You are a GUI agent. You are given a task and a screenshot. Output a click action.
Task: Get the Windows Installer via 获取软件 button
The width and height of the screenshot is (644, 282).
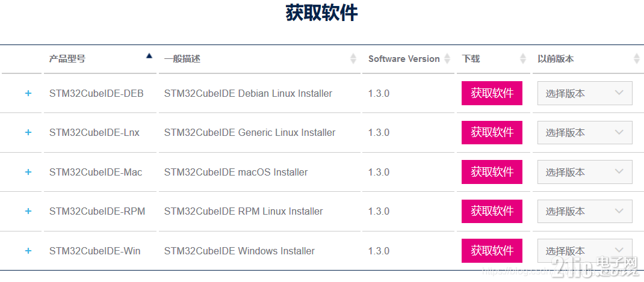pyautogui.click(x=492, y=250)
